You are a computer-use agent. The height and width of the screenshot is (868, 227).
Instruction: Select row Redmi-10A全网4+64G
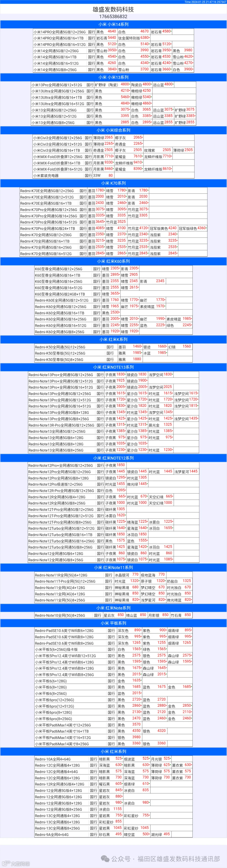pos(113,759)
